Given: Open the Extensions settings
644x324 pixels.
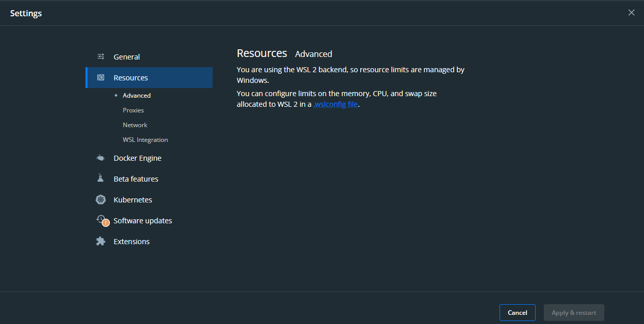Looking at the screenshot, I should click(132, 242).
